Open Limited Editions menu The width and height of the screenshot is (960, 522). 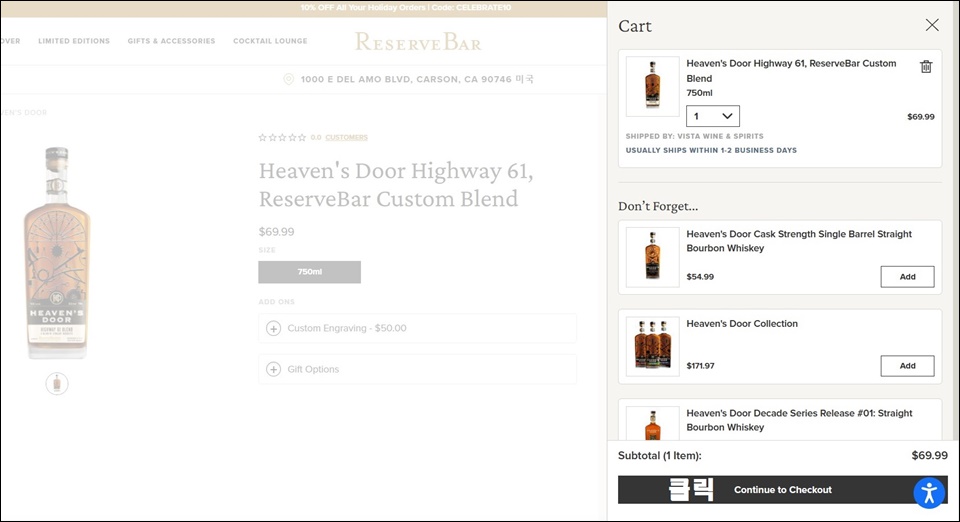(74, 41)
